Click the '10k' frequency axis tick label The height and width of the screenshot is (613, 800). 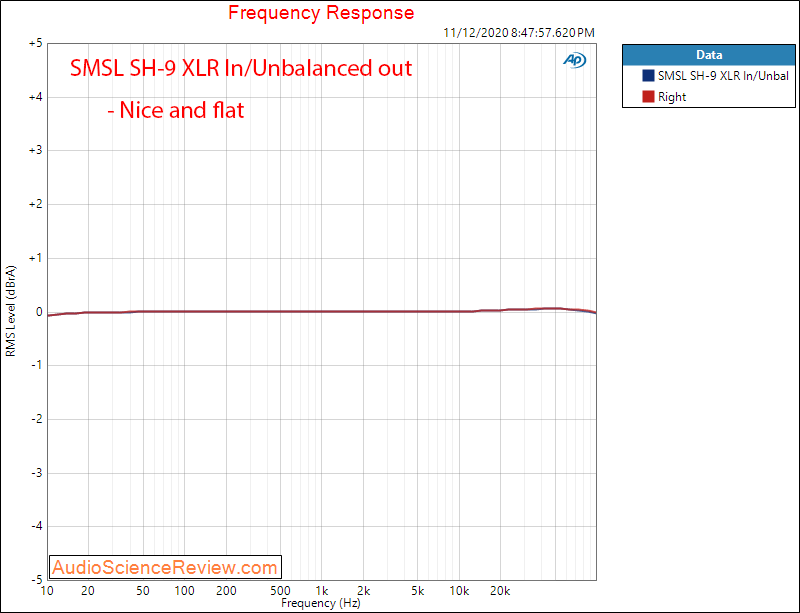click(459, 591)
